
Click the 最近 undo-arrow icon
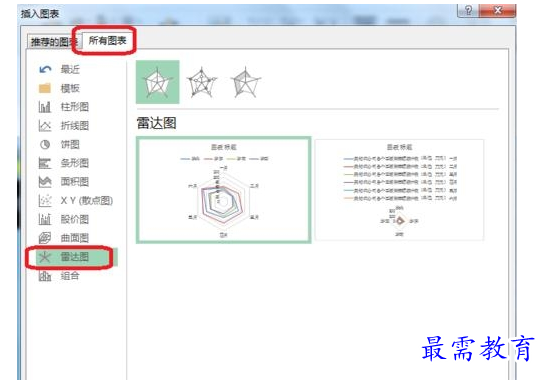point(45,69)
